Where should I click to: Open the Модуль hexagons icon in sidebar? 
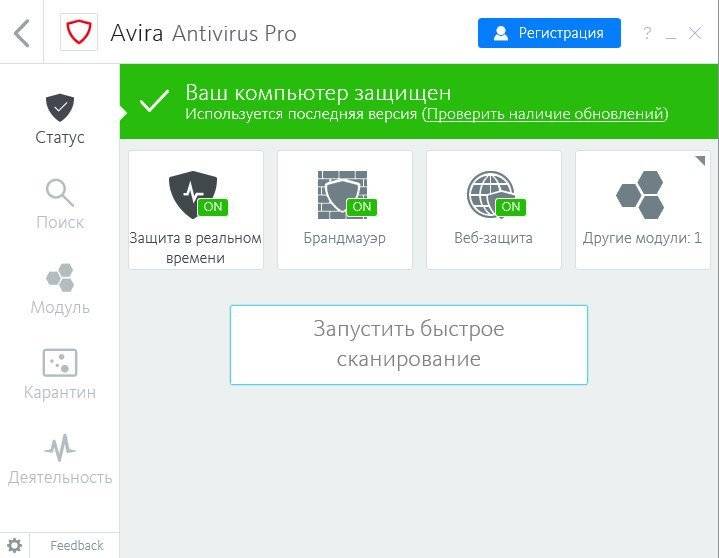tap(60, 277)
